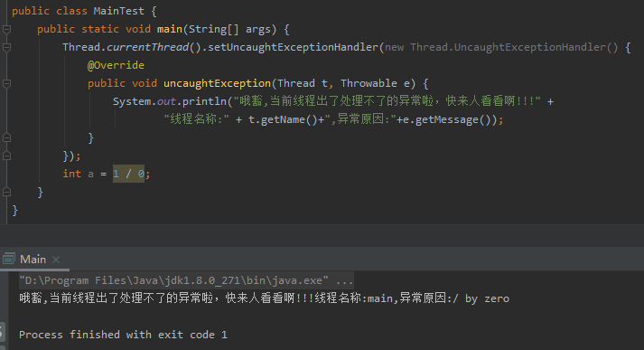Expand the folded java.exe command line

pyautogui.click(x=344, y=280)
